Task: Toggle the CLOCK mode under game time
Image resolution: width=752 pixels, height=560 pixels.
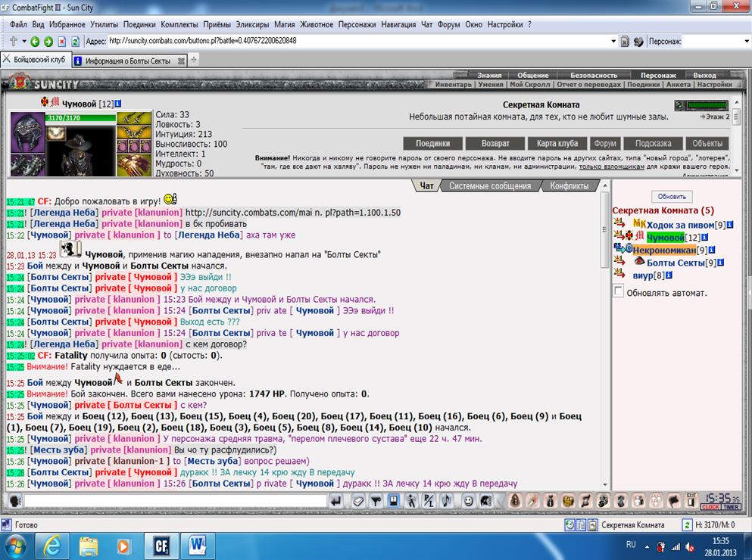Action: (x=711, y=507)
